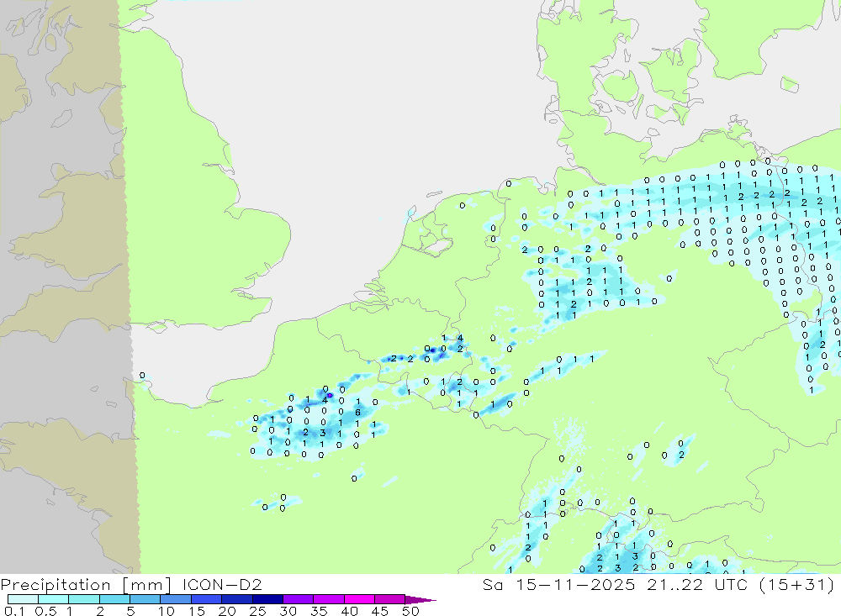841x616 pixels.
Task: Choose the legend swatch between 2 and 5
Action: pos(114,599)
